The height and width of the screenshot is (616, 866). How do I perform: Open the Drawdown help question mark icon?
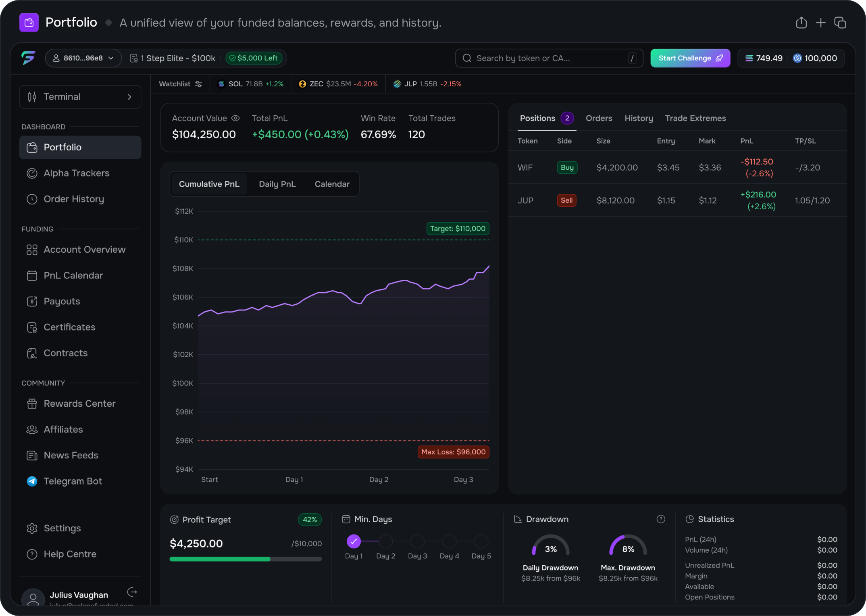(661, 519)
